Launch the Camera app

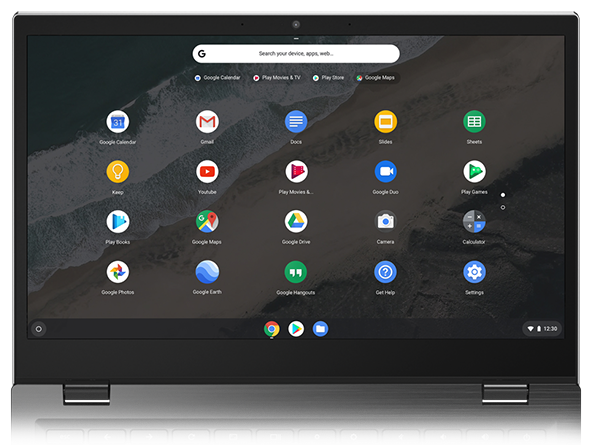coord(385,222)
